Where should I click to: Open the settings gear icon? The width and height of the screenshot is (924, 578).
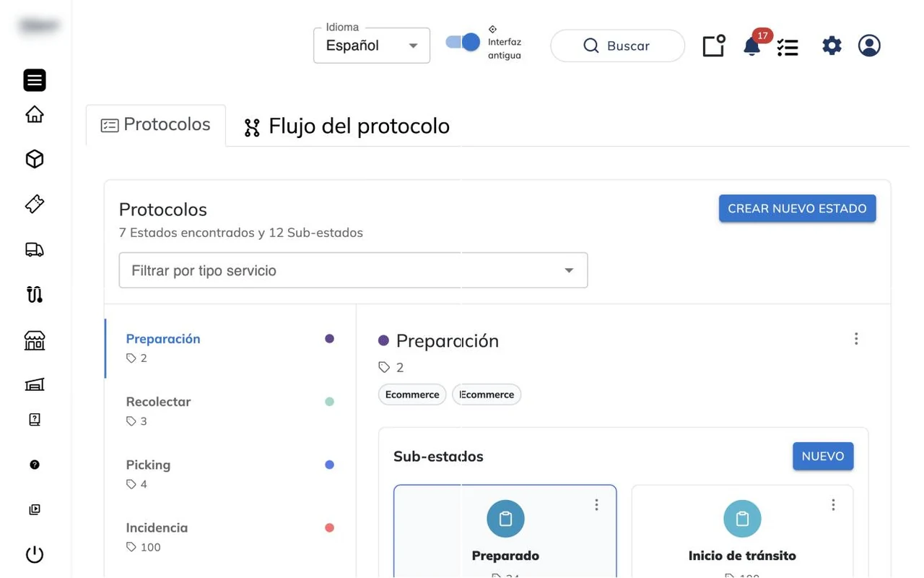point(832,46)
